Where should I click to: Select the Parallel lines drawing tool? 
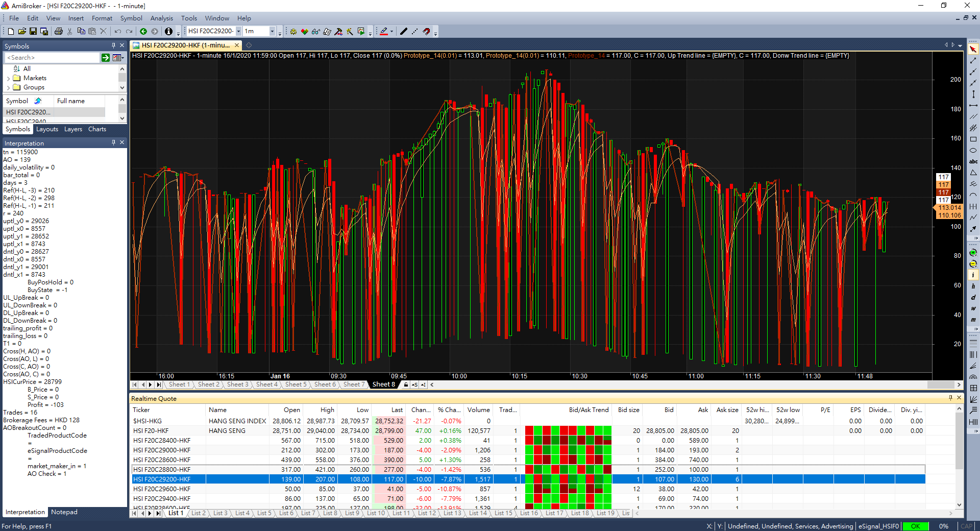[x=973, y=117]
